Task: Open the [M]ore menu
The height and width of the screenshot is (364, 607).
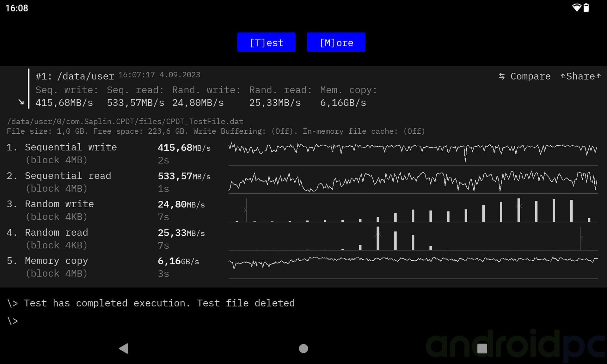Action: (x=336, y=42)
